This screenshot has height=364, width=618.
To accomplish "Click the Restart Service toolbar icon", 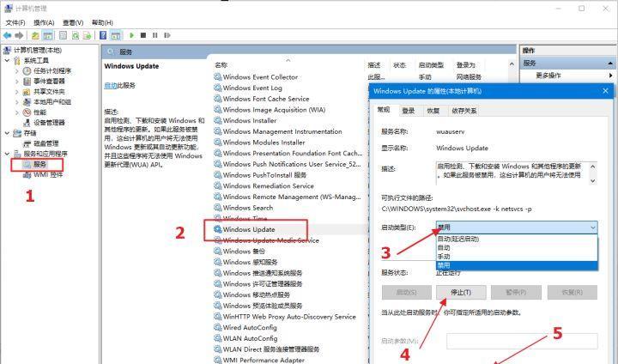I will (167, 35).
